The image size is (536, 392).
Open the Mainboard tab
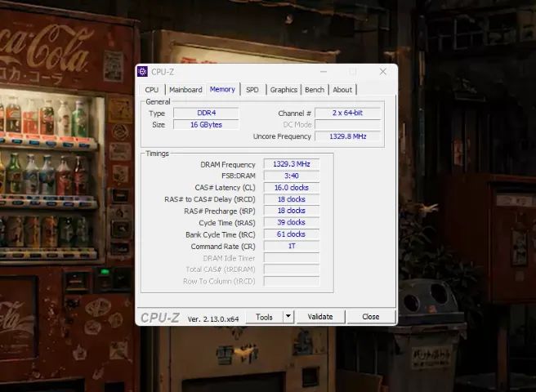pyautogui.click(x=185, y=90)
